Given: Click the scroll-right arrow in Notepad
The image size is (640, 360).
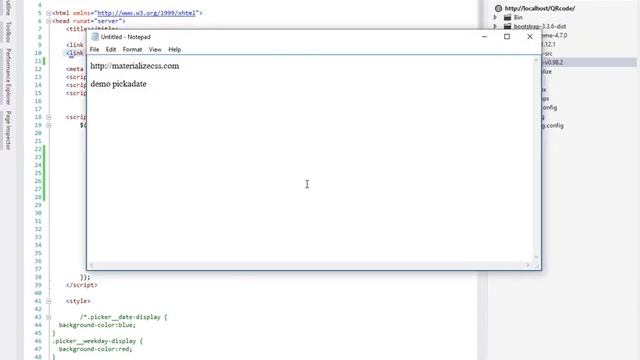Looking at the screenshot, I should pyautogui.click(x=528, y=265).
